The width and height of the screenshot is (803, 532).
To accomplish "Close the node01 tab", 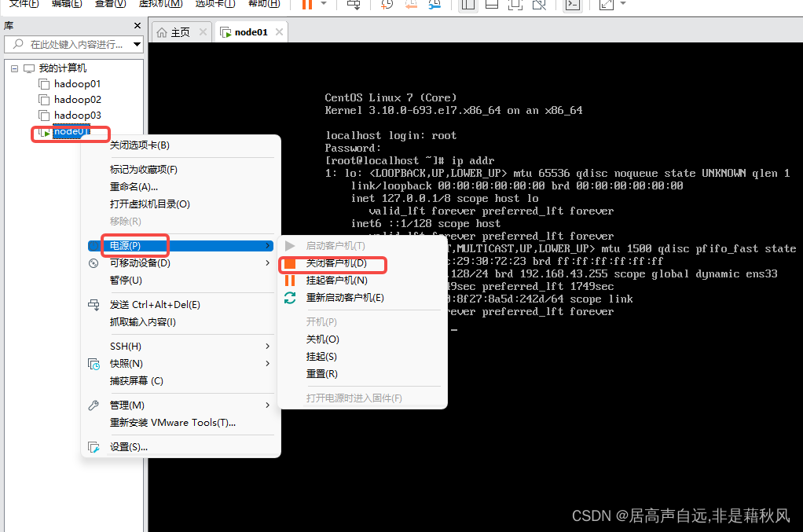I will pyautogui.click(x=279, y=31).
